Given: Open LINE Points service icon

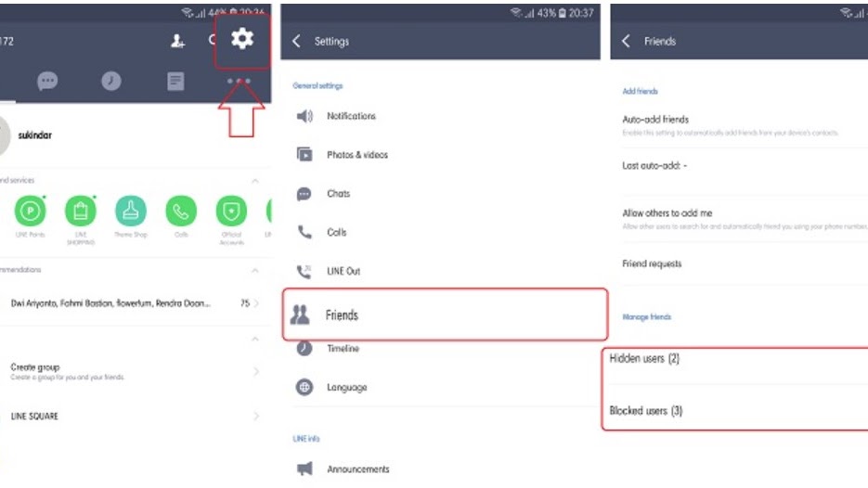Looking at the screenshot, I should point(30,211).
